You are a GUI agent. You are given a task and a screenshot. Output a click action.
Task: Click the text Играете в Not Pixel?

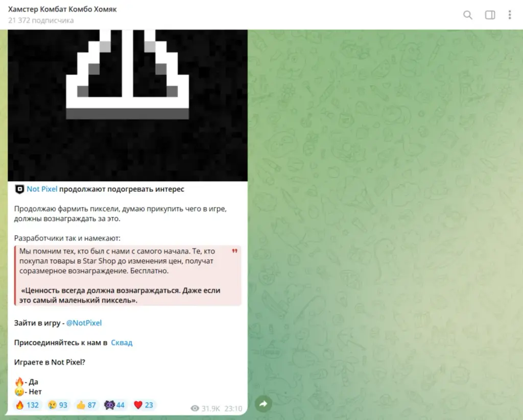[50, 362]
